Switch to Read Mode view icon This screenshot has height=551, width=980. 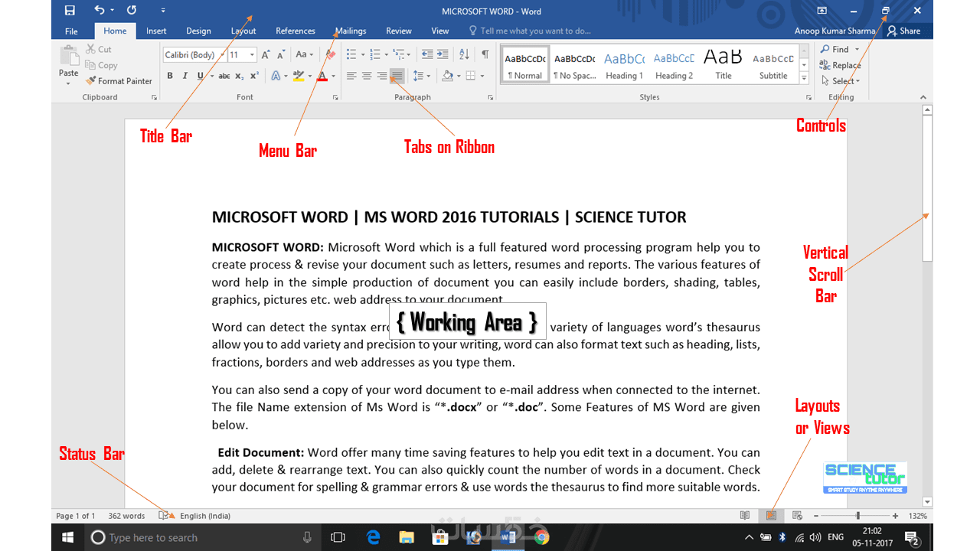point(745,516)
